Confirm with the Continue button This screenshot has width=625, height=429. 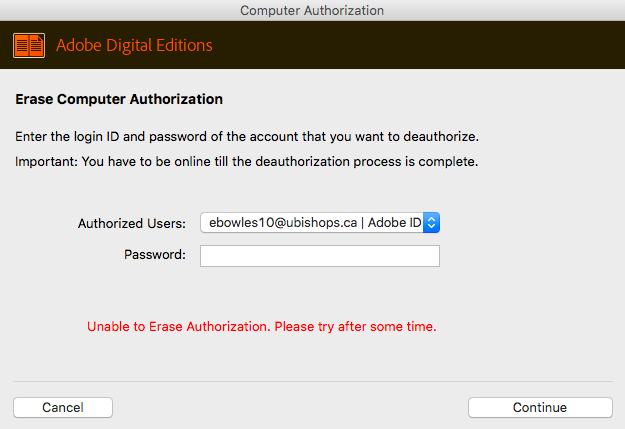(x=540, y=407)
